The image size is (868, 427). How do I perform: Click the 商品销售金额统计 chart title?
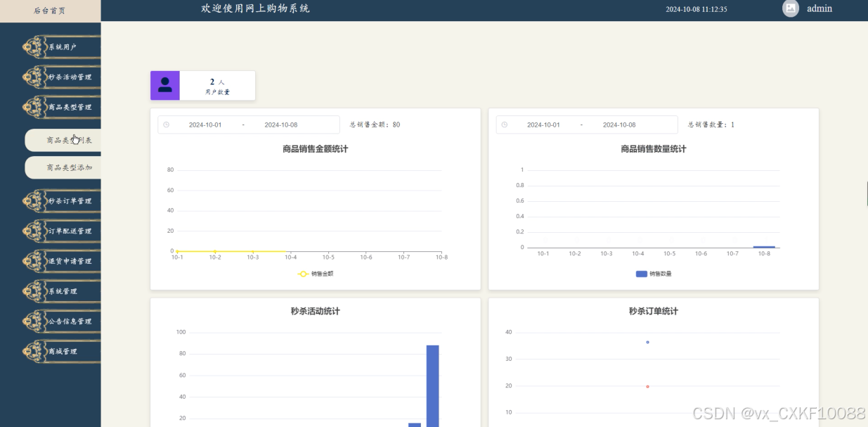click(x=316, y=149)
